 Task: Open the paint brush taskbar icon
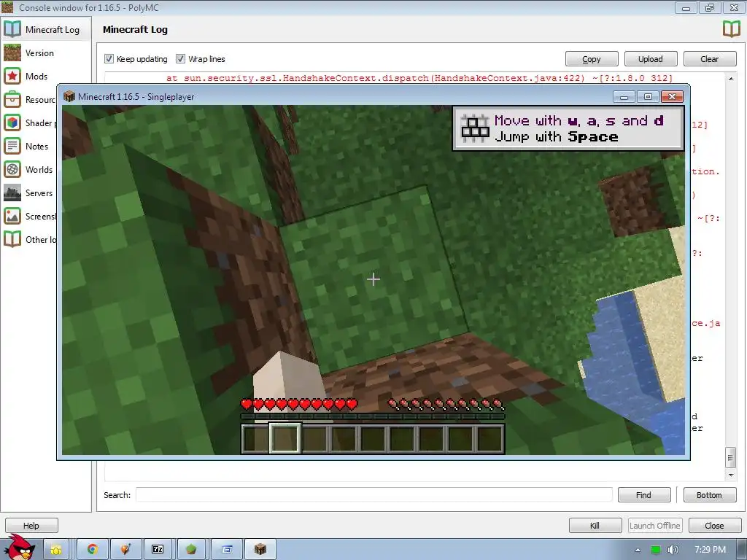(125, 550)
